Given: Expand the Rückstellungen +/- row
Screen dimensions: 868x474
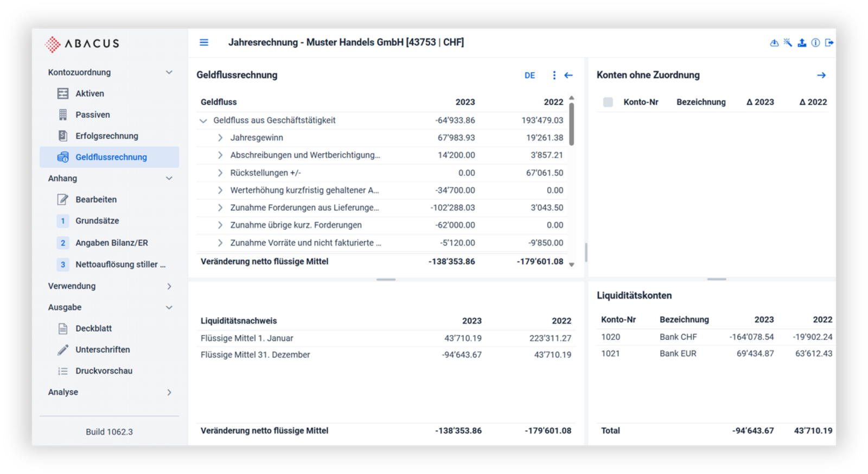Looking at the screenshot, I should click(x=220, y=173).
